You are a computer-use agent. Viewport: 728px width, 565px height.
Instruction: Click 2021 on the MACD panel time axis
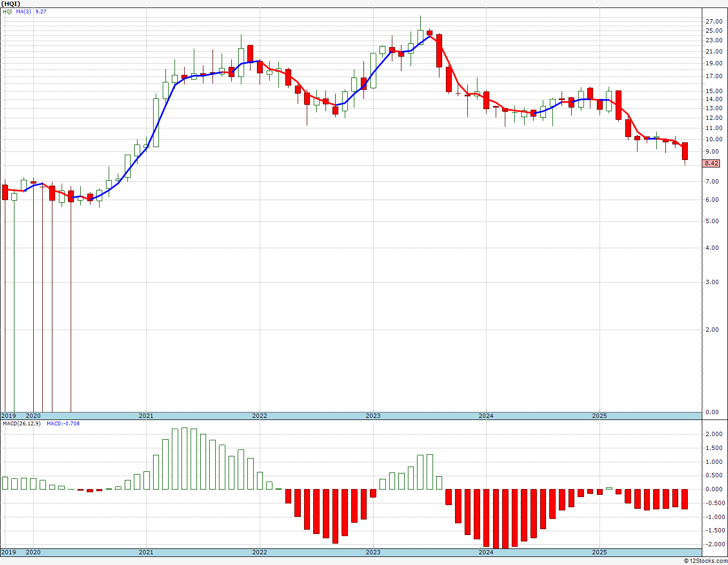[x=146, y=553]
